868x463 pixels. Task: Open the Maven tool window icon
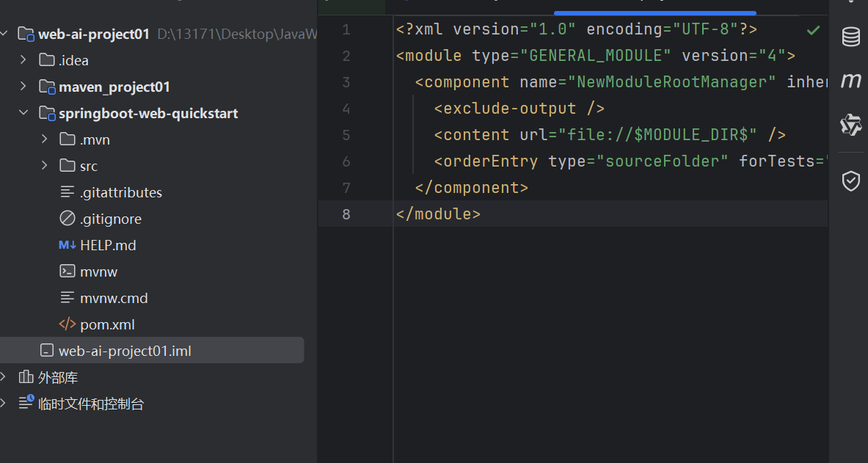tap(851, 81)
